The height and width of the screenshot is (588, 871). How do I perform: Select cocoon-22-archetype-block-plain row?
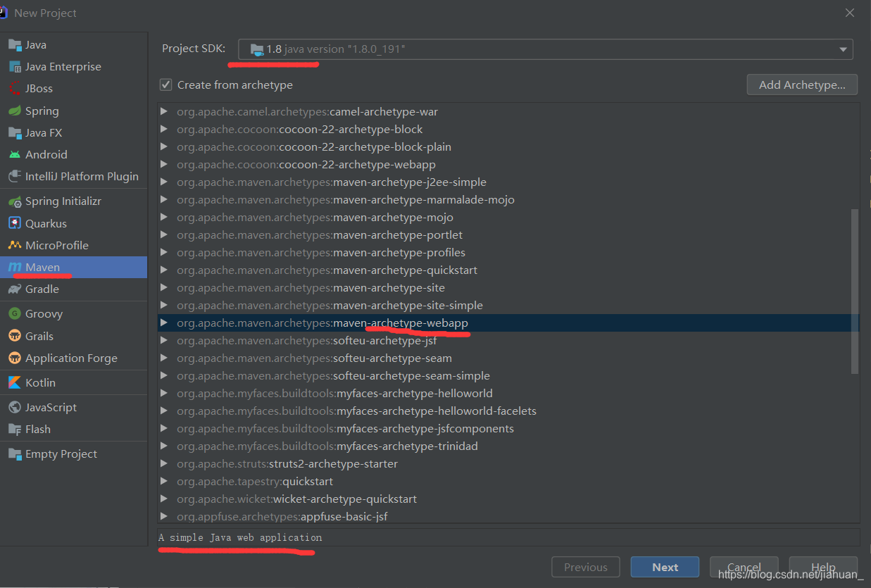pos(508,147)
